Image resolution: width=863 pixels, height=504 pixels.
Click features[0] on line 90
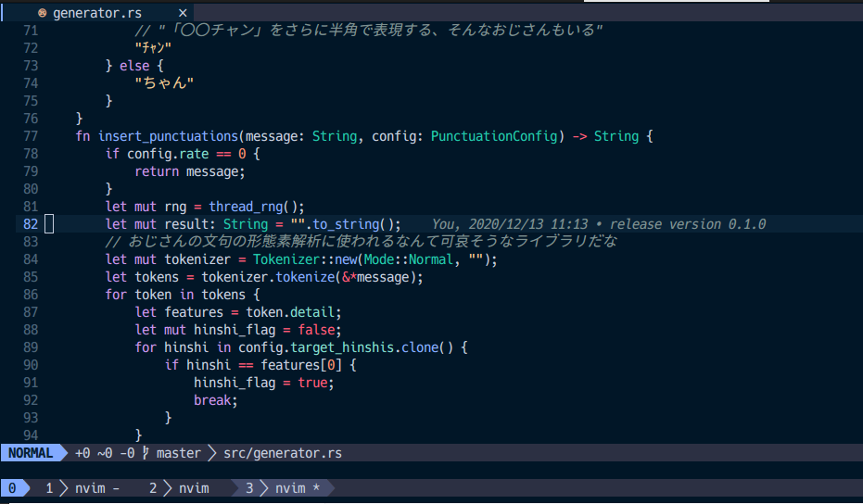(x=301, y=365)
